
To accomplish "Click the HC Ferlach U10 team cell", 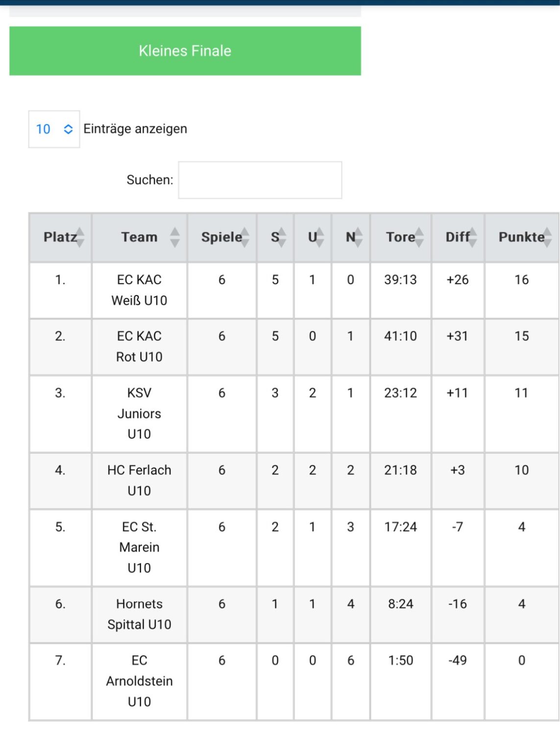I will [140, 481].
